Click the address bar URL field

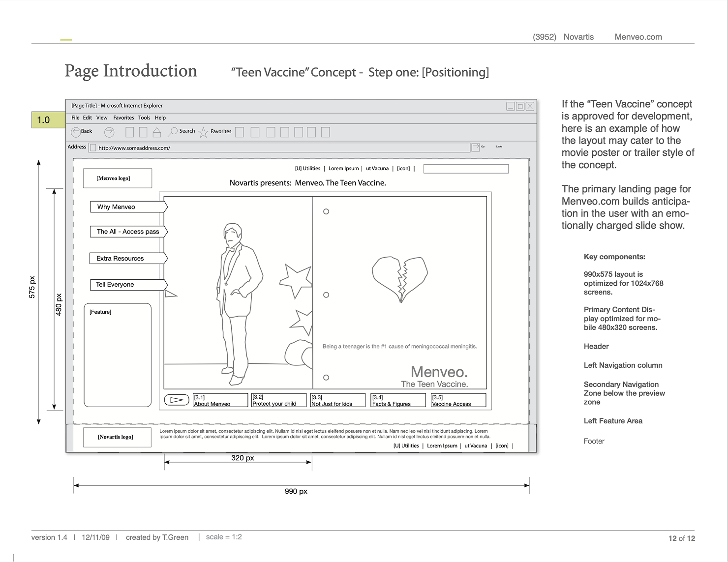(x=279, y=148)
